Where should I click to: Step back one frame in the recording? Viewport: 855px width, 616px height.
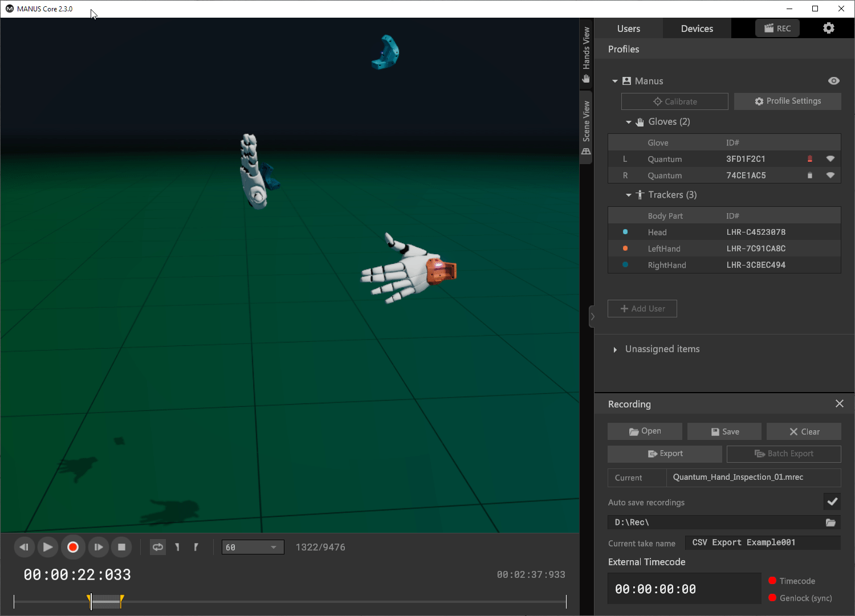pos(24,547)
